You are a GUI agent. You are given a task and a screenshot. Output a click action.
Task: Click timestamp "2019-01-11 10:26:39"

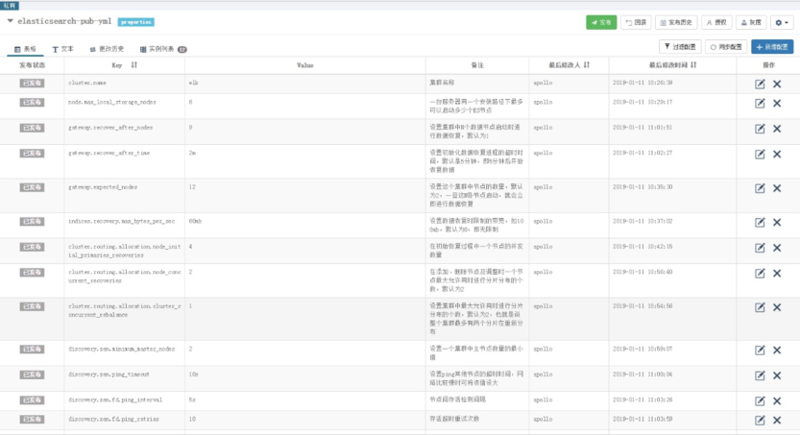pos(642,83)
